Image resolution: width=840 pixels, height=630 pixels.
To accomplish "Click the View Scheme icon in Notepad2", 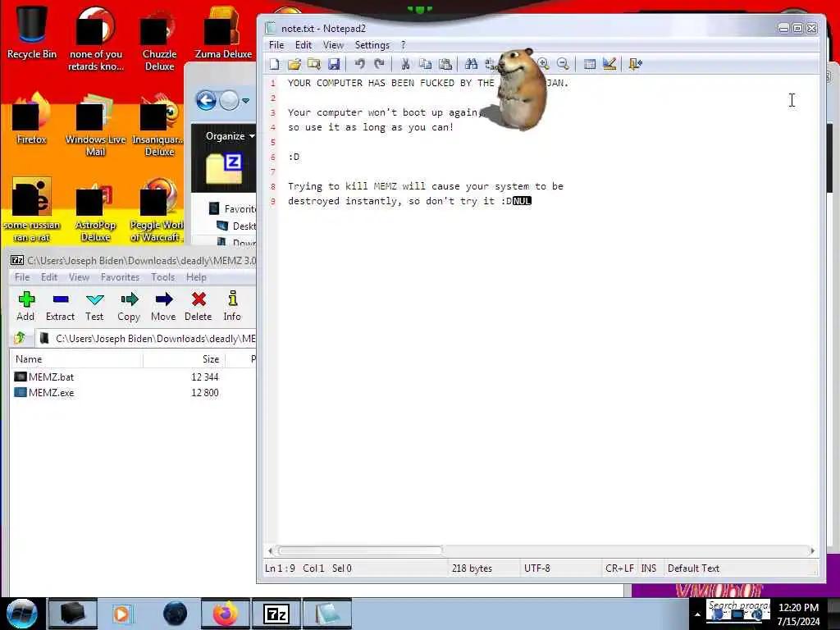I will click(589, 64).
